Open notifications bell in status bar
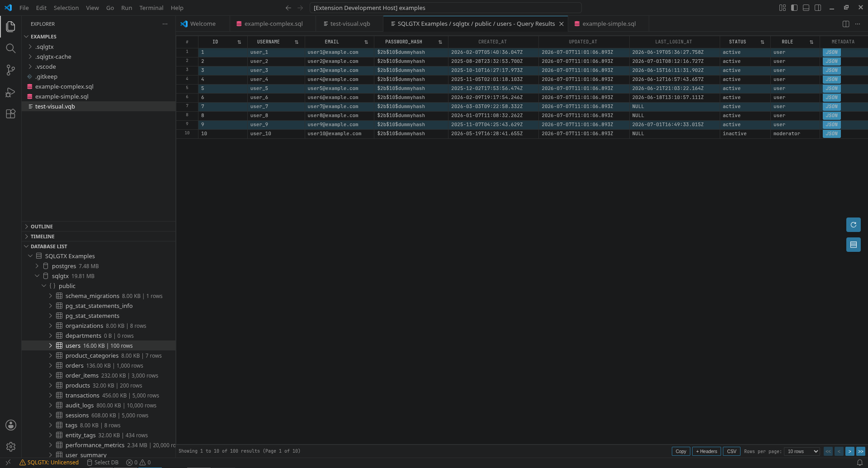The width and height of the screenshot is (868, 468). [x=860, y=463]
